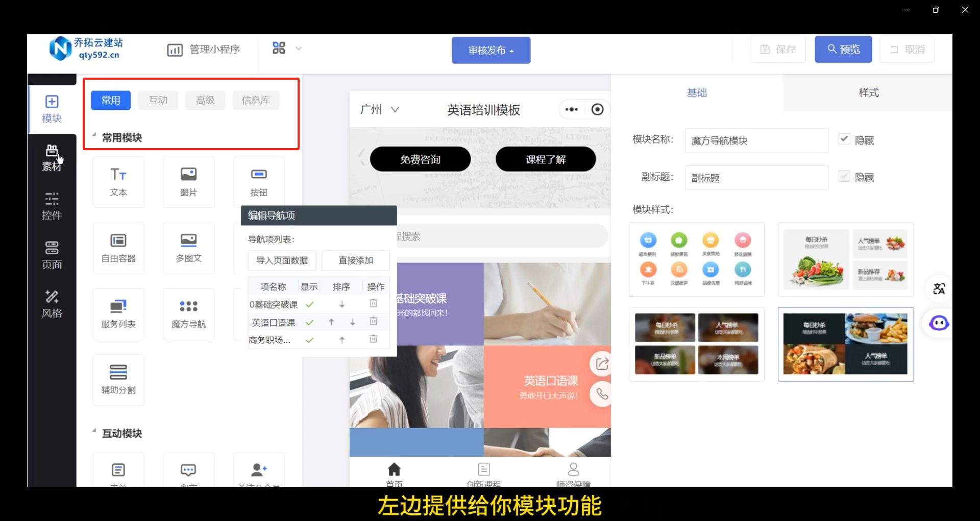The width and height of the screenshot is (980, 521).
Task: Click 直接添加 button
Action: coord(356,260)
